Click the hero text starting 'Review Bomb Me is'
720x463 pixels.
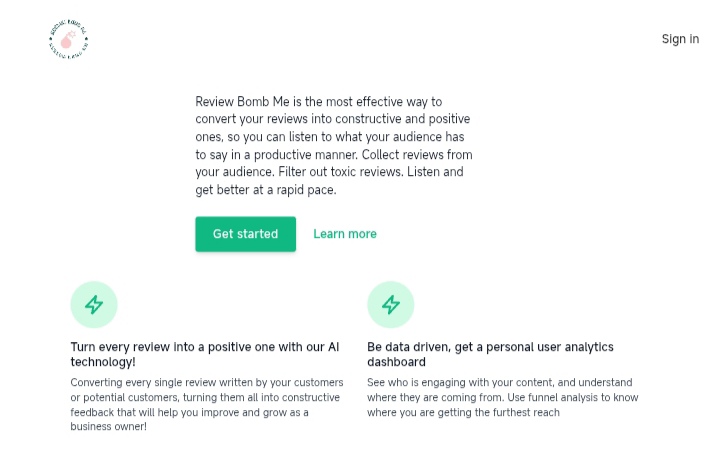point(334,145)
